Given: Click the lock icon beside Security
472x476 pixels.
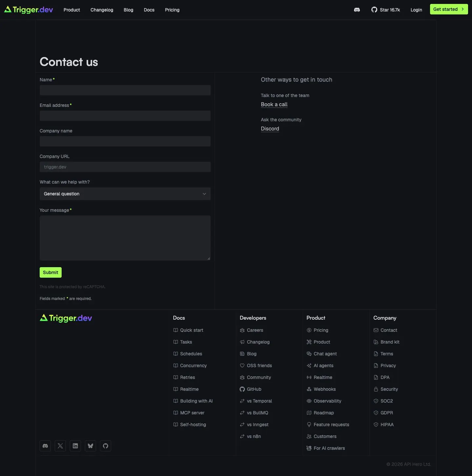Looking at the screenshot, I should (x=376, y=389).
